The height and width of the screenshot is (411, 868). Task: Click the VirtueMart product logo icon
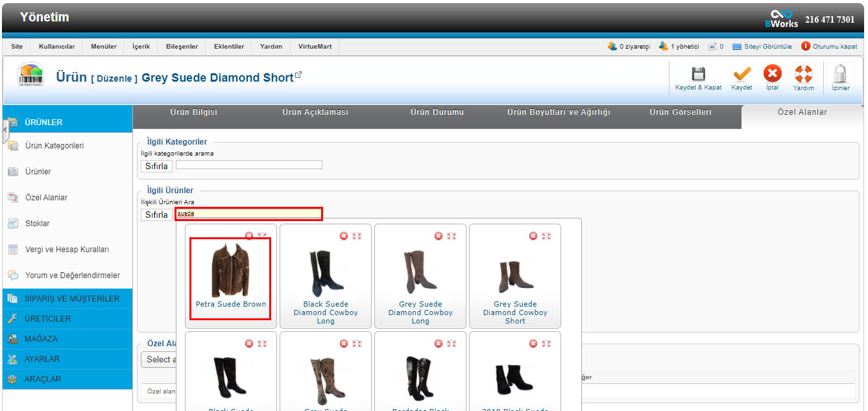coord(30,76)
